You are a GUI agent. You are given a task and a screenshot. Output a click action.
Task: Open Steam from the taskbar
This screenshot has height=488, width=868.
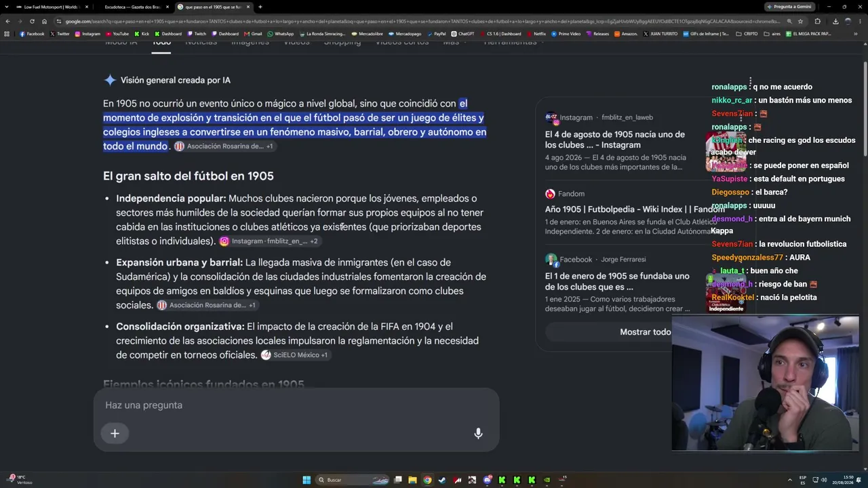click(x=442, y=480)
